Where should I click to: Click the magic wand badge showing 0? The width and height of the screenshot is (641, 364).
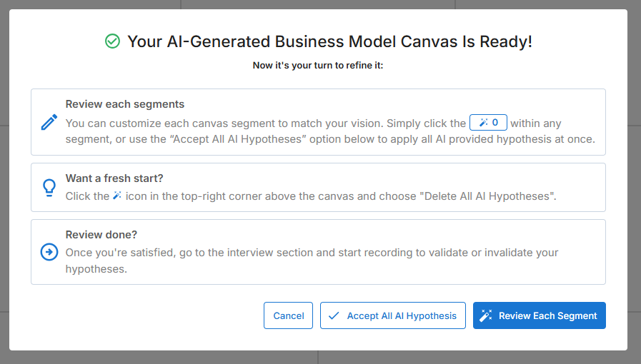(x=488, y=123)
